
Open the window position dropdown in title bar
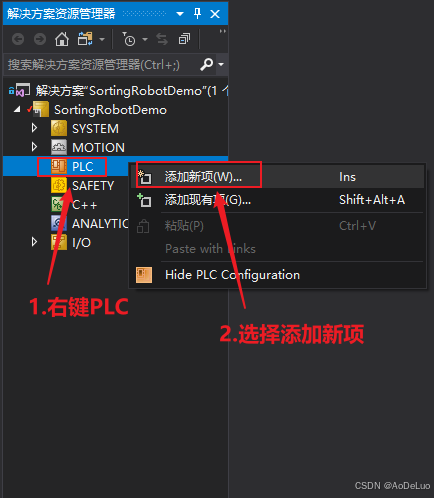(x=180, y=14)
